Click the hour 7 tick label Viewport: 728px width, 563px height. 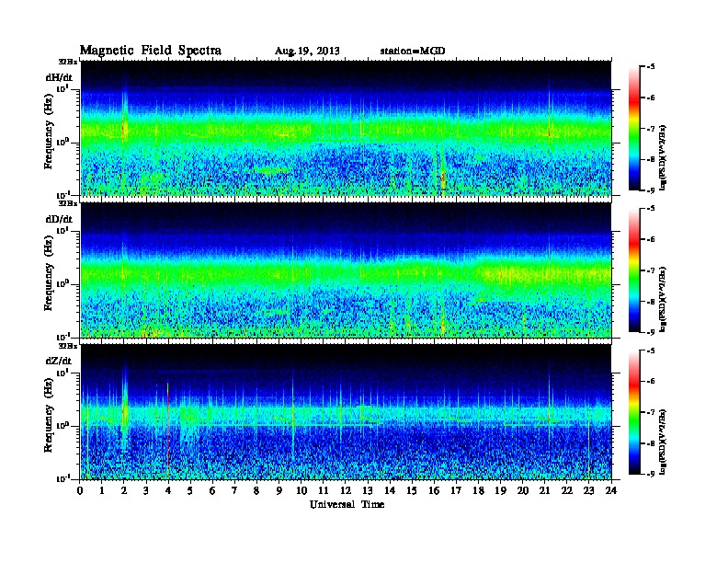(235, 490)
